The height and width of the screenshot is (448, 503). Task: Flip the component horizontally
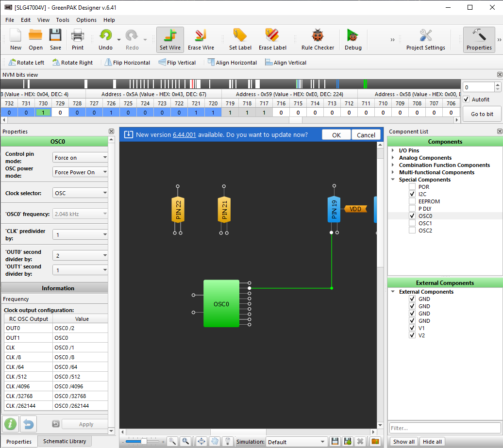pyautogui.click(x=127, y=63)
